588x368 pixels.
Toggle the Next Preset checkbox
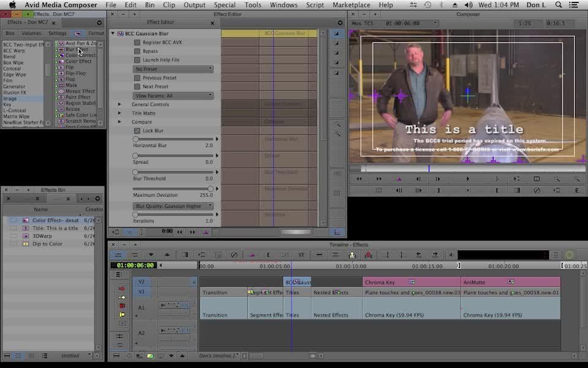coord(137,86)
